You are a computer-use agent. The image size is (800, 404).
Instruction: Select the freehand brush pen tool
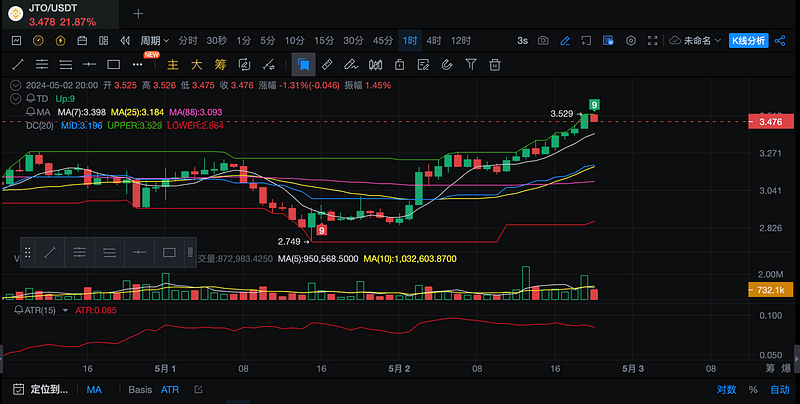351,64
